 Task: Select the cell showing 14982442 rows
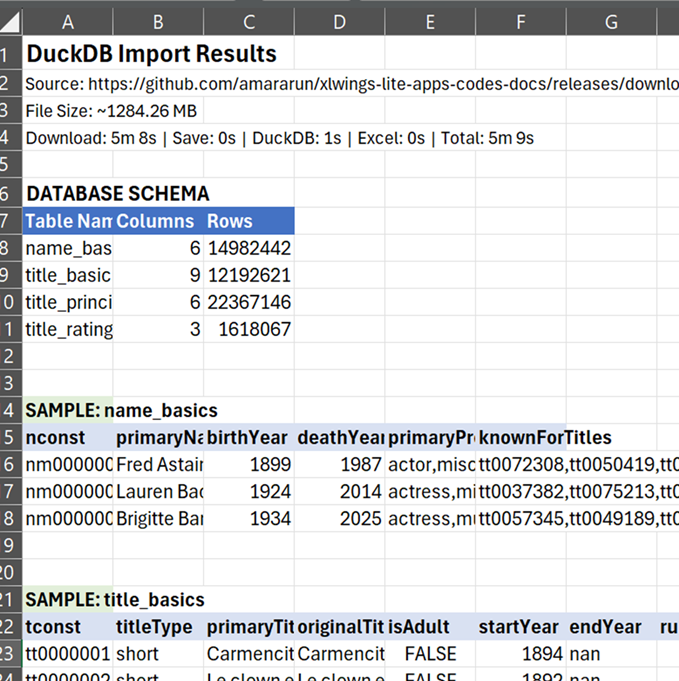[x=249, y=248]
